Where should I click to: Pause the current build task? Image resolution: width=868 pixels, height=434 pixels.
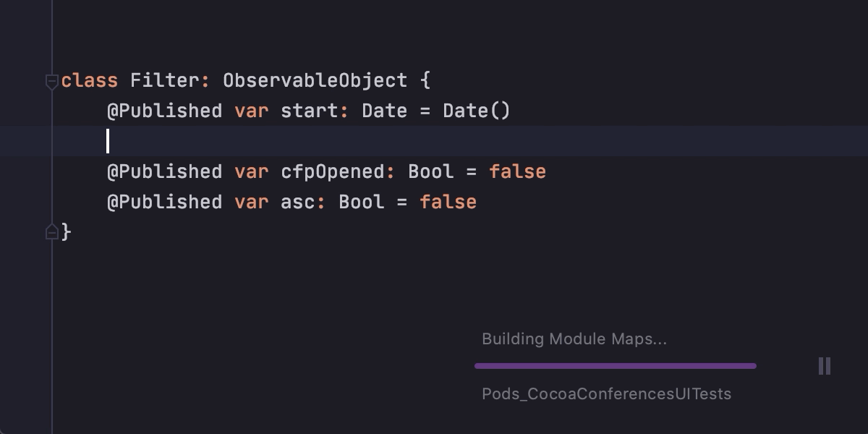tap(824, 366)
